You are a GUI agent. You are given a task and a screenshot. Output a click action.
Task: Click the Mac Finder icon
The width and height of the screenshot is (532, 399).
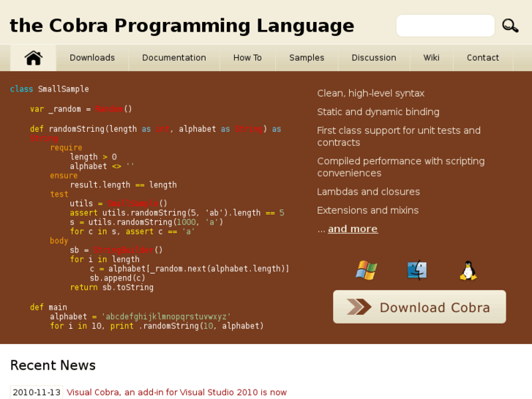tap(417, 271)
